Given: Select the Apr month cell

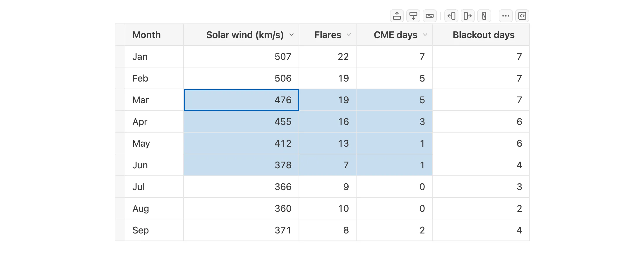Looking at the screenshot, I should 154,122.
